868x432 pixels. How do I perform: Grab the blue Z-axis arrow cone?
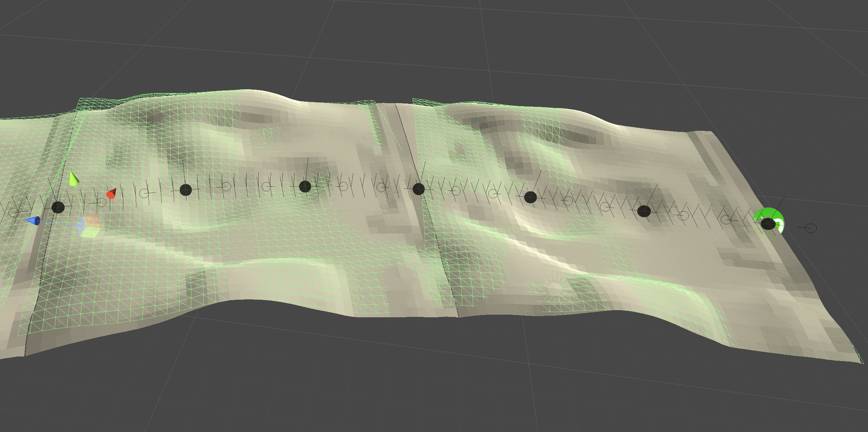34,221
